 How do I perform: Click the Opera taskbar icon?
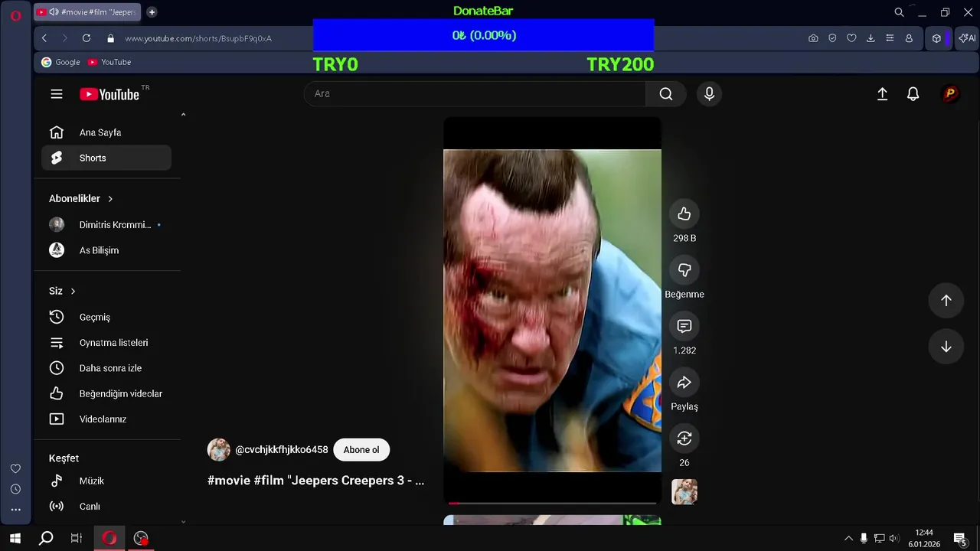(x=109, y=538)
